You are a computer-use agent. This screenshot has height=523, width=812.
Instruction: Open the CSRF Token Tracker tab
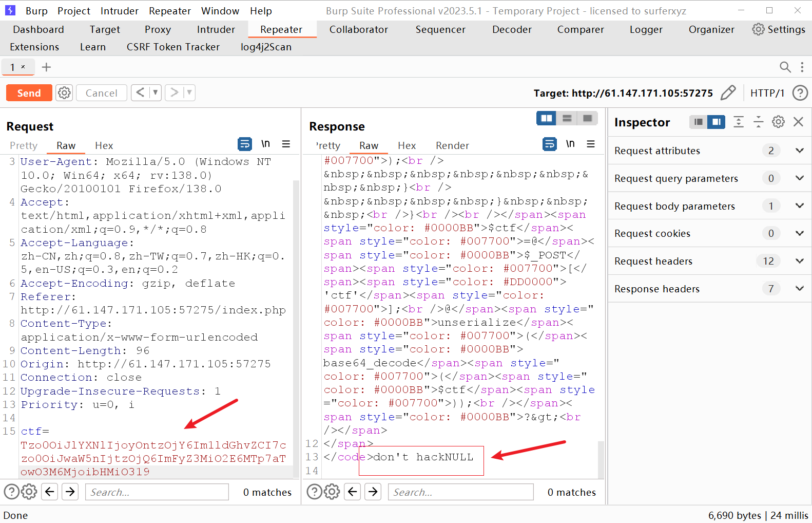pyautogui.click(x=173, y=47)
